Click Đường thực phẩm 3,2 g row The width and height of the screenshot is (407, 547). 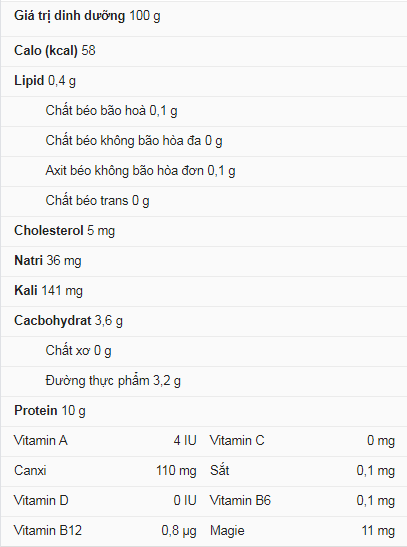click(x=204, y=381)
